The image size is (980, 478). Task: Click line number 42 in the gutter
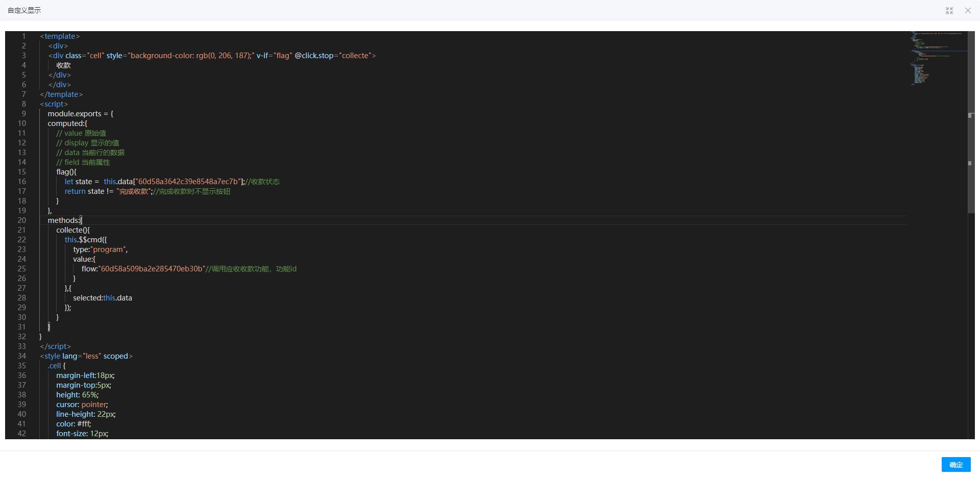(21, 434)
